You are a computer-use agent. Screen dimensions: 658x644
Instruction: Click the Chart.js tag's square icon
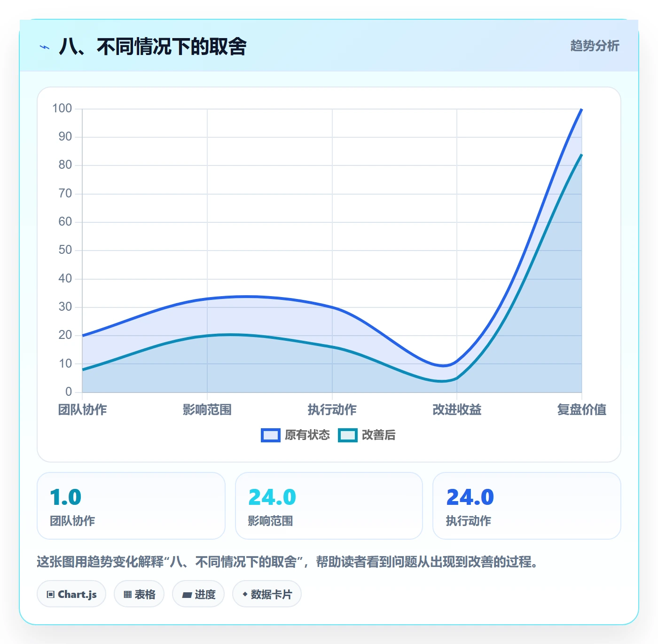coord(51,595)
